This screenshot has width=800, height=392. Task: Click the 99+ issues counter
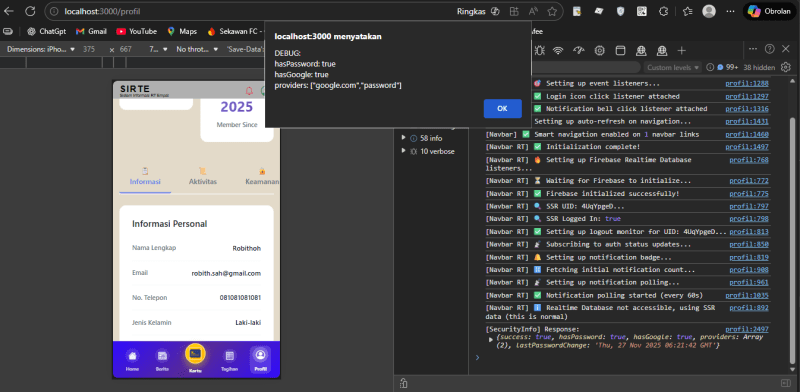point(728,67)
